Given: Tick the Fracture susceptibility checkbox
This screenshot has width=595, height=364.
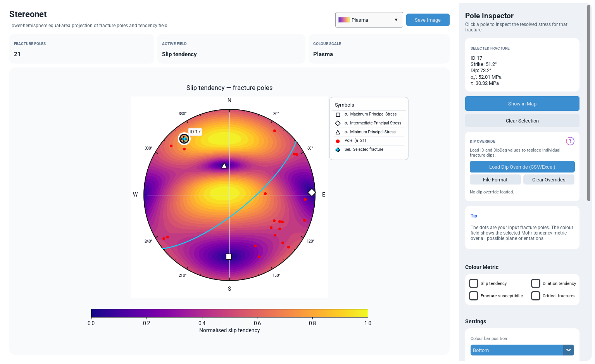Looking at the screenshot, I should tap(474, 296).
